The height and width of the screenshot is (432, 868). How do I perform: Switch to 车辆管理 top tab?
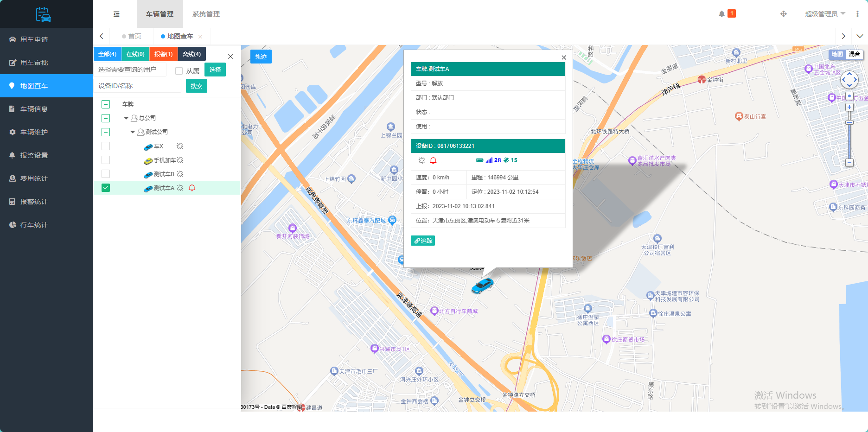tap(160, 14)
